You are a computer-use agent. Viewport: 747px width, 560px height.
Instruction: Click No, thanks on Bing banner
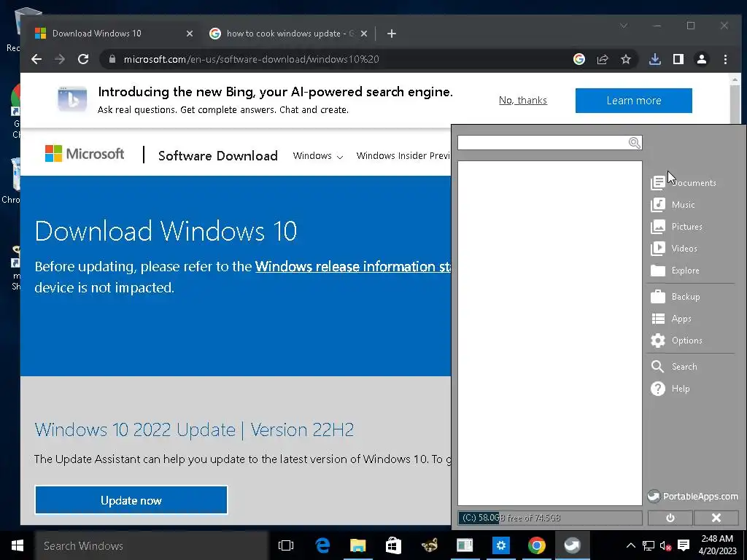pos(522,100)
